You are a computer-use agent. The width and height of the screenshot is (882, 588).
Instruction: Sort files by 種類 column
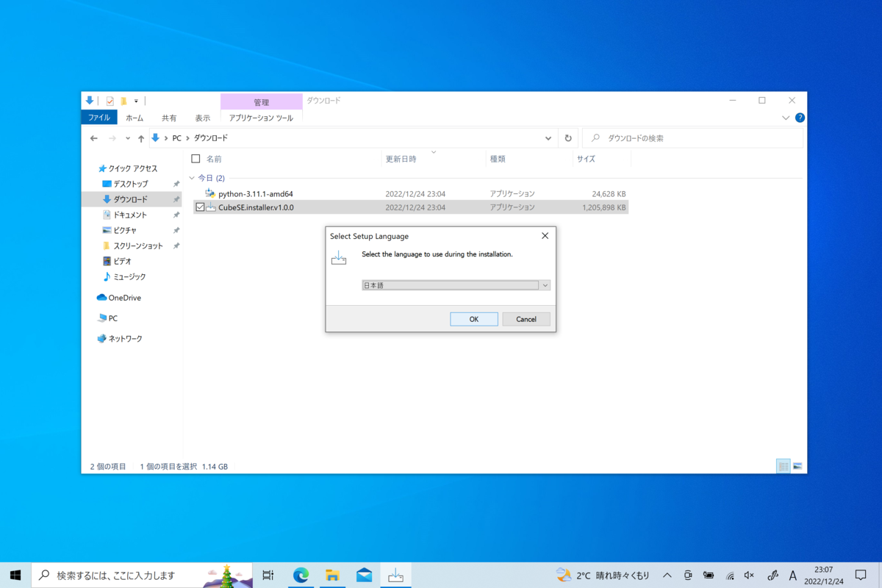tap(498, 159)
